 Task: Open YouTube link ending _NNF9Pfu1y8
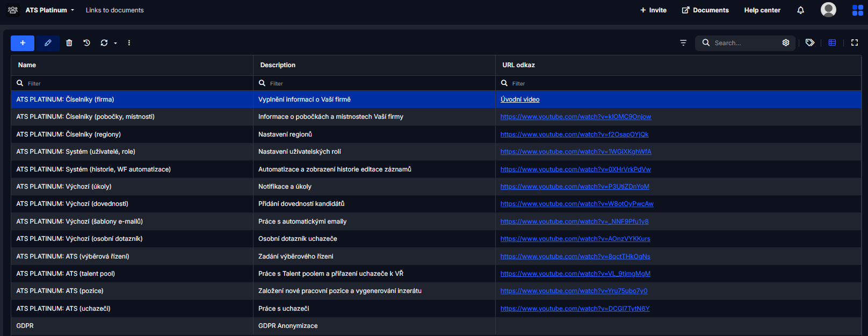(574, 221)
